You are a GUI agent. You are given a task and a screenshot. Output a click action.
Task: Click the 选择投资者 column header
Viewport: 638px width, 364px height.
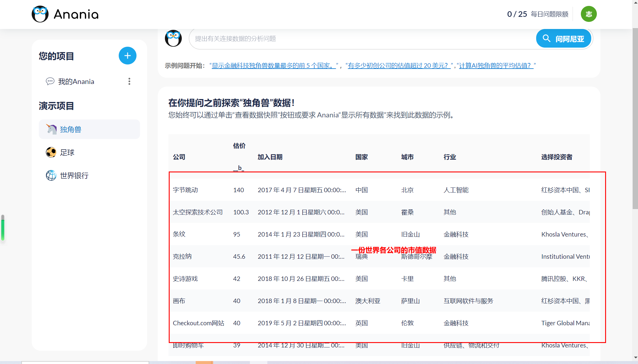(x=557, y=157)
